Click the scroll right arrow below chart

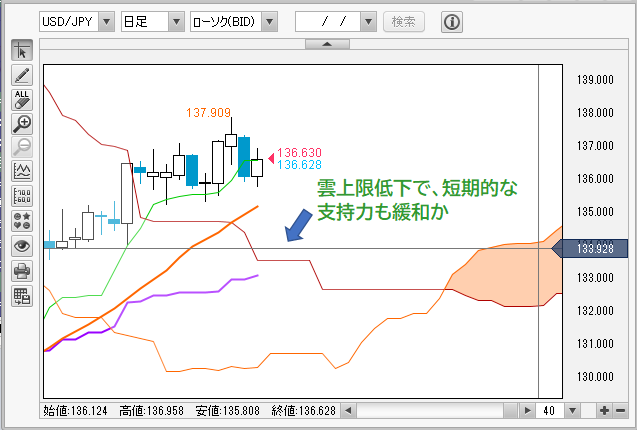[x=527, y=410]
